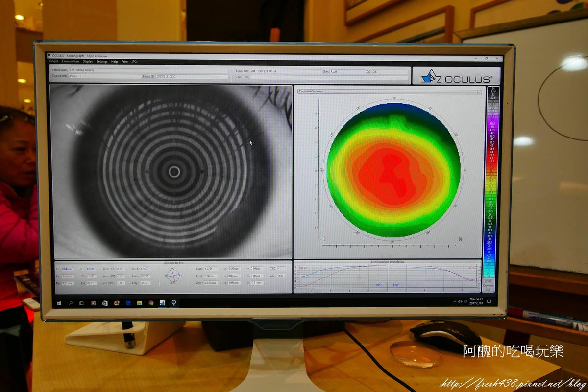Viewport: 588px width, 392px height.
Task: Launch Chrome from the taskbar
Action: (151, 303)
